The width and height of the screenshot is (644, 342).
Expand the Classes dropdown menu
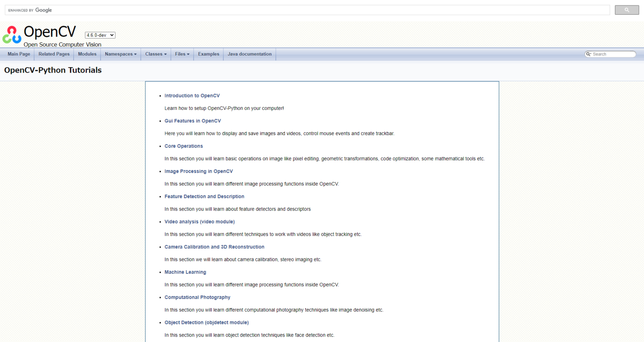coord(156,54)
